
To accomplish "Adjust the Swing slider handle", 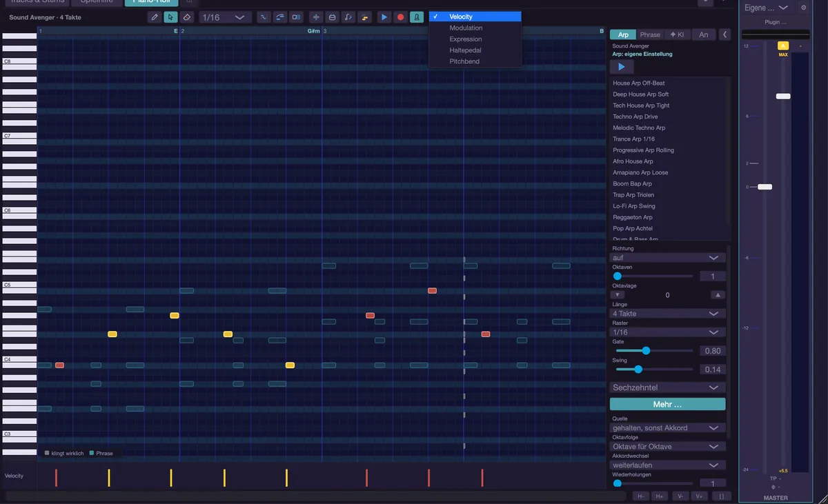I will pos(638,370).
